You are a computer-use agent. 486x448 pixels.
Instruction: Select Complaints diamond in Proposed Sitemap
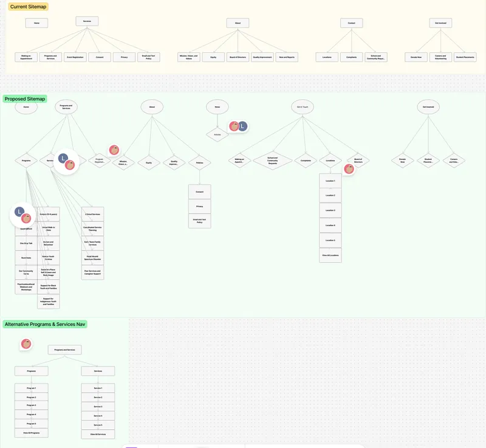[x=306, y=160]
